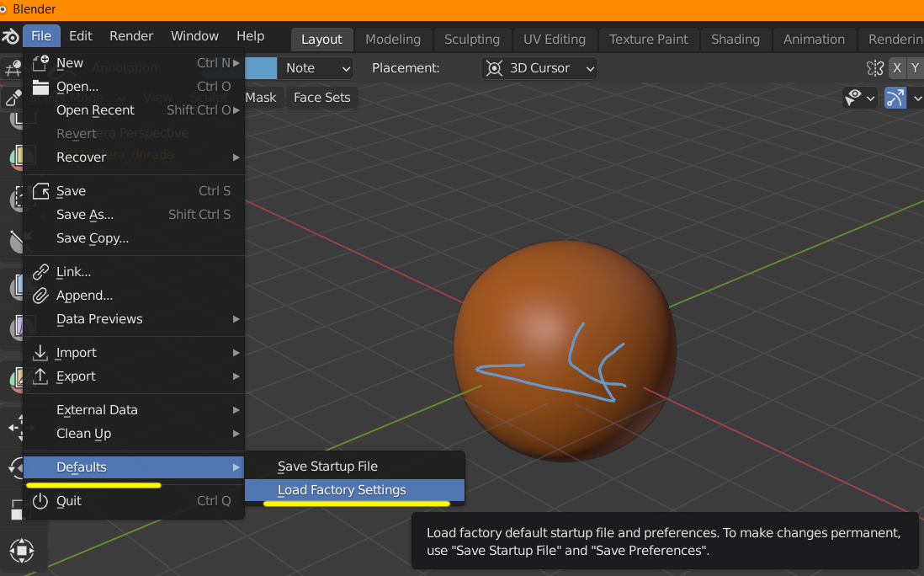Screen dimensions: 924x576
Task: Expand the Open Recent submenu
Action: [135, 110]
